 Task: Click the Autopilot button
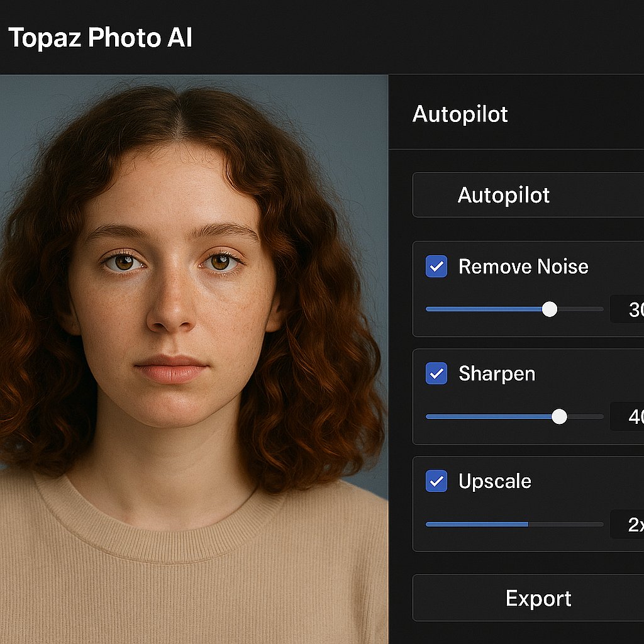(528, 195)
